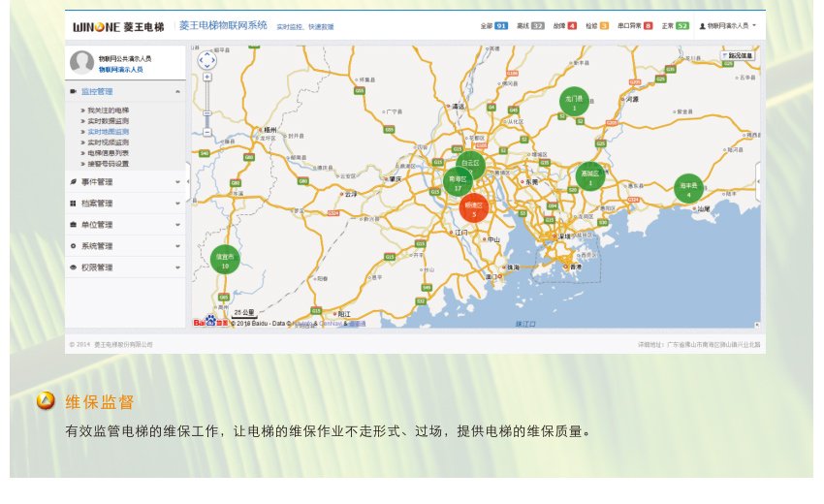Image resolution: width=824 pixels, height=504 pixels.
Task: Click the Baidu logo on the map
Action: tap(210, 321)
